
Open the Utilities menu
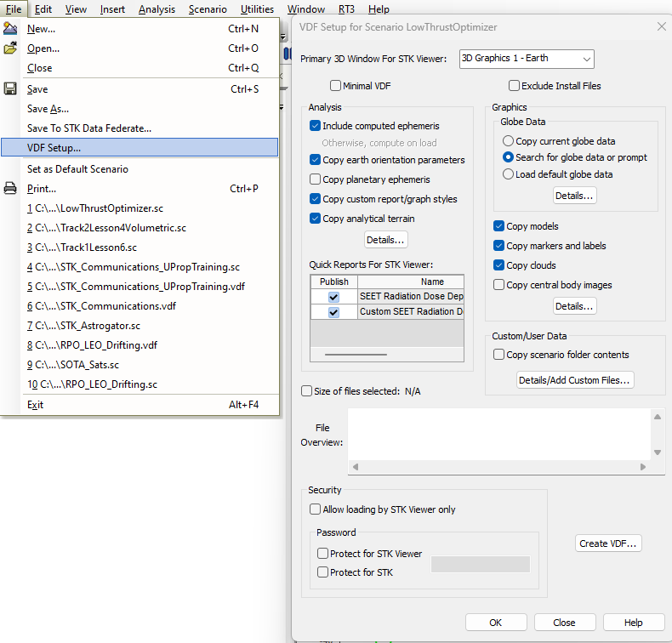257,9
